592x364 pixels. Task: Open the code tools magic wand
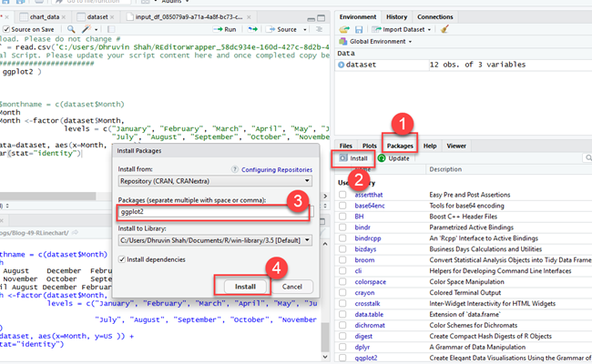click(x=87, y=29)
